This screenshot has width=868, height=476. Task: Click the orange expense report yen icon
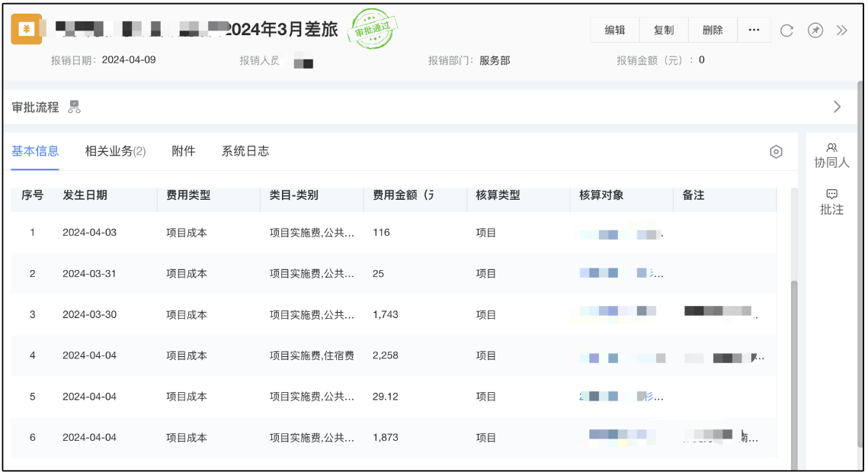click(x=27, y=30)
